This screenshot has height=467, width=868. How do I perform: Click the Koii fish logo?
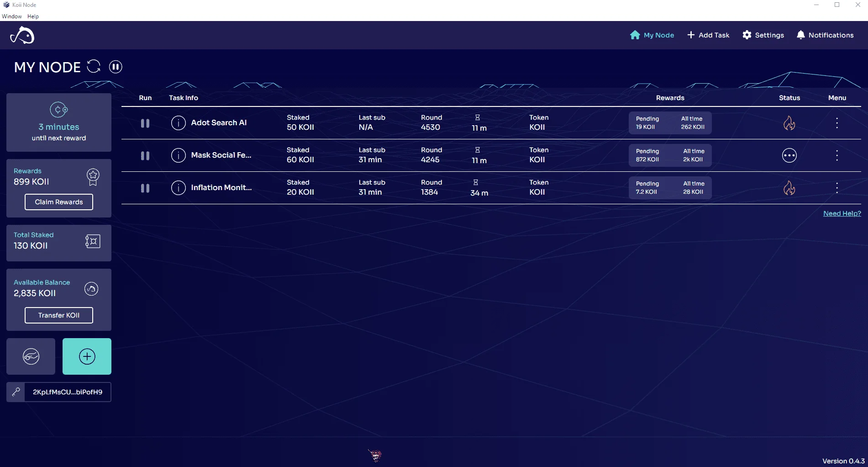tap(22, 35)
